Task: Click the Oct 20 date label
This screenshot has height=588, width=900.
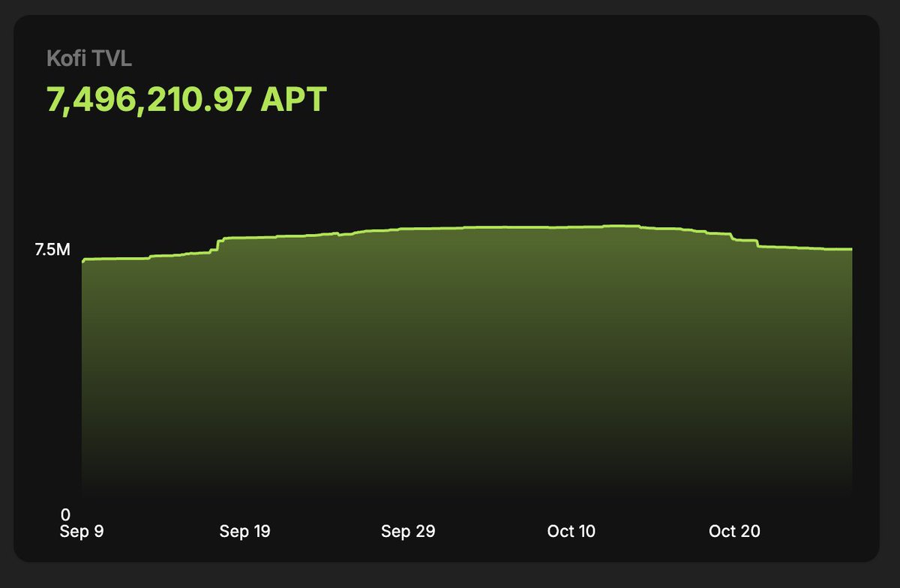Action: click(735, 532)
